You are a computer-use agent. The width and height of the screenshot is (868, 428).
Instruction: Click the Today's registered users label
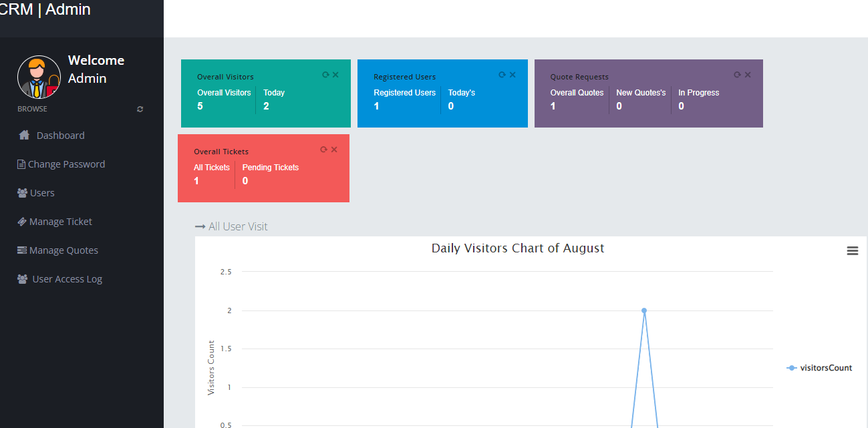(462, 93)
